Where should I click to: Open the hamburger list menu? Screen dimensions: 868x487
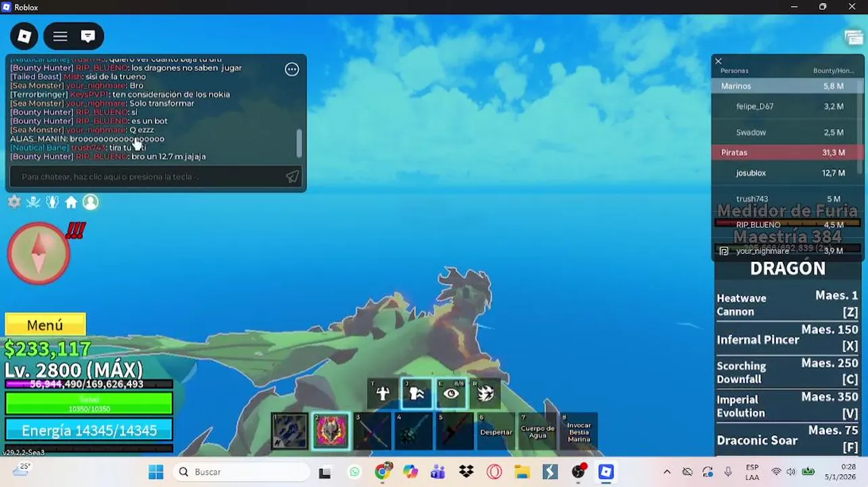pyautogui.click(x=60, y=37)
